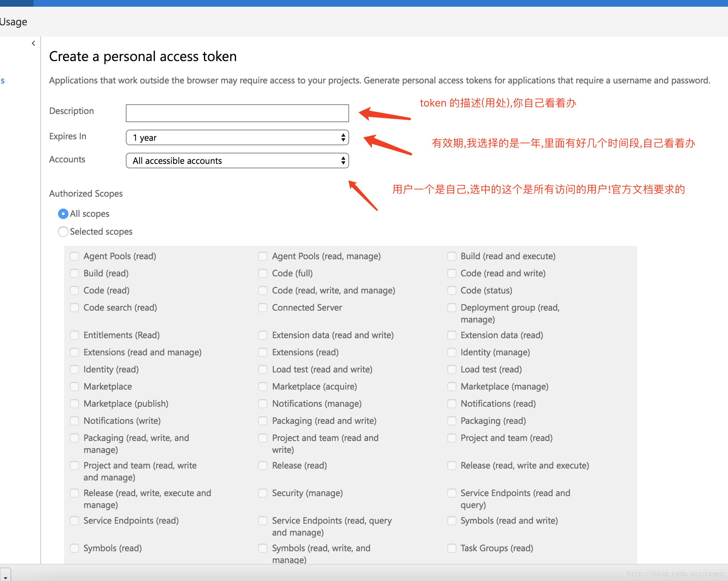728x581 pixels.
Task: Select the Selected scopes radio button
Action: [x=63, y=232]
